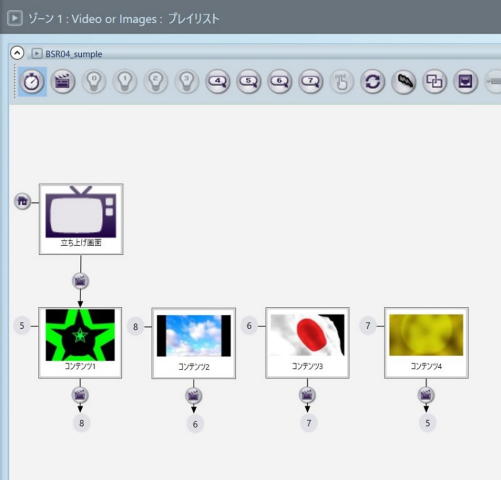Select the Timeout event stopwatch icon

coord(32,81)
